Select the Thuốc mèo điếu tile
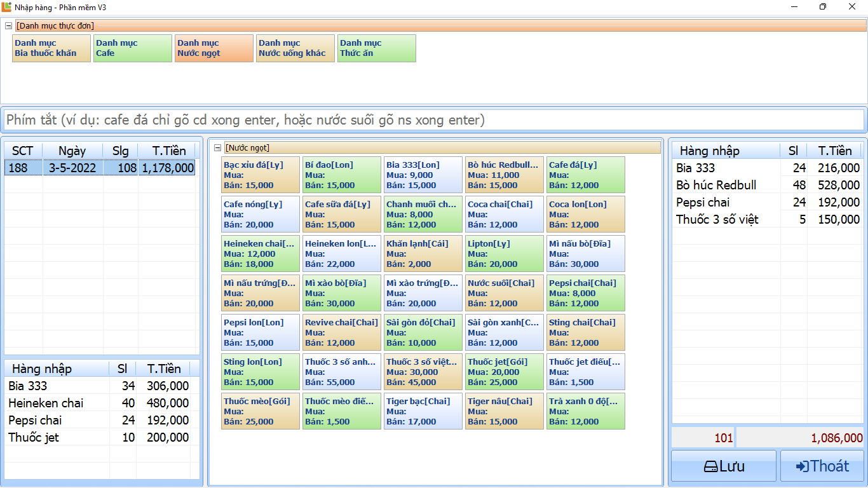868x488 pixels. (342, 411)
